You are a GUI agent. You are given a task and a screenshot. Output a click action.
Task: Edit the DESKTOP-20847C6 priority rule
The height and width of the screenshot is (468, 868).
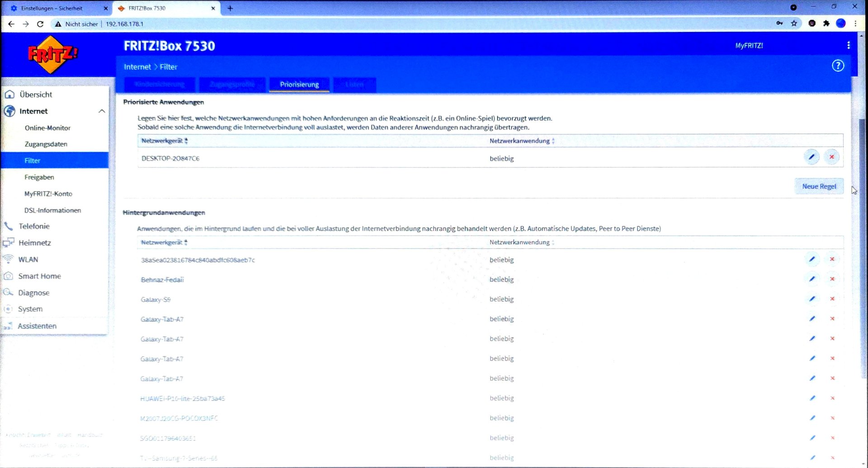(x=811, y=157)
